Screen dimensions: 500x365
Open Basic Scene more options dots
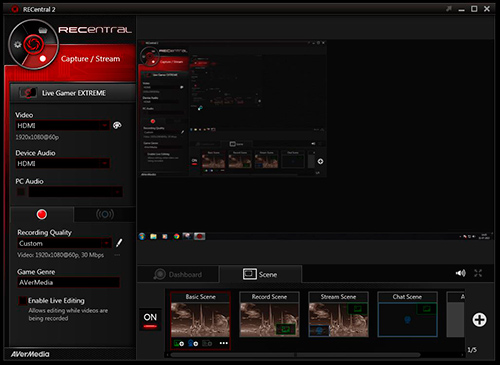pos(224,343)
